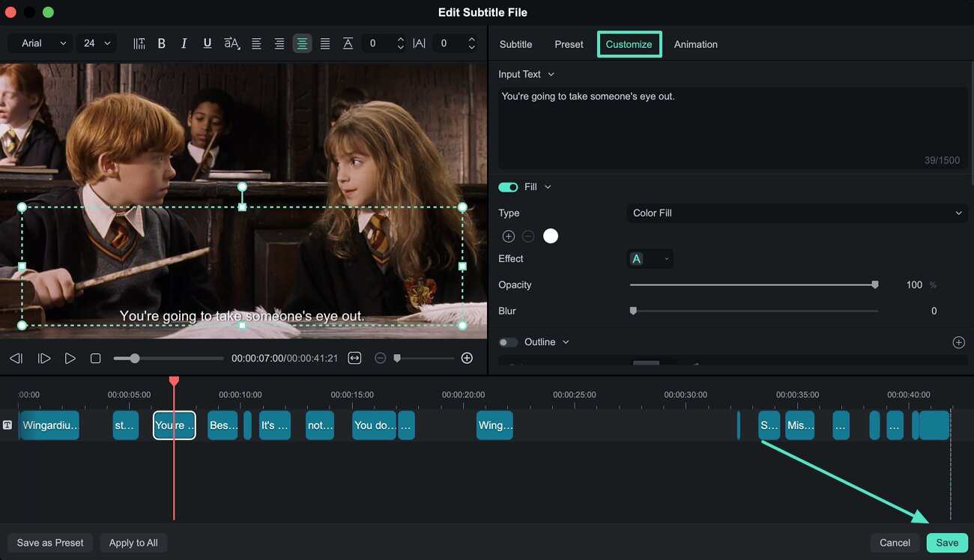Viewport: 974px width, 560px height.
Task: Select the "It's ..." subtitle clip
Action: (x=275, y=425)
